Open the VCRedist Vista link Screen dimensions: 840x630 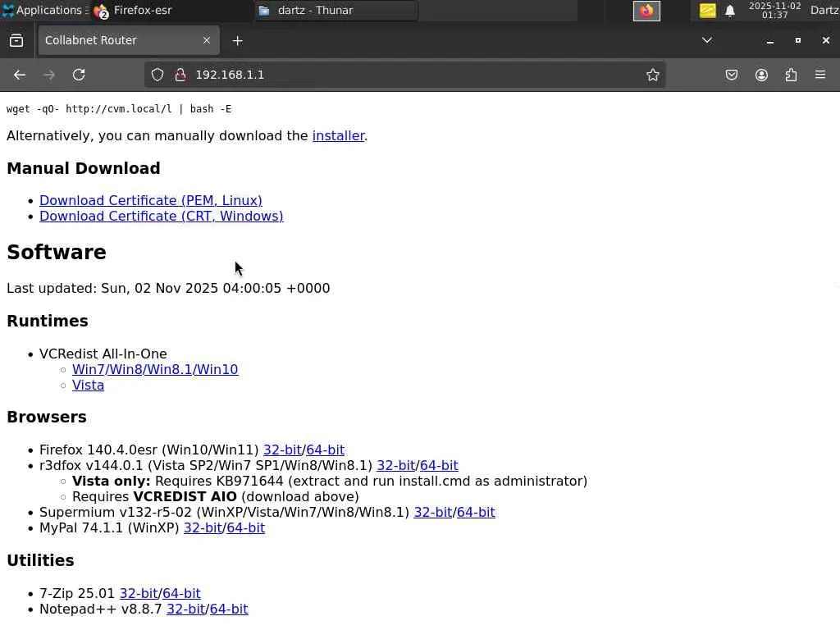(88, 386)
